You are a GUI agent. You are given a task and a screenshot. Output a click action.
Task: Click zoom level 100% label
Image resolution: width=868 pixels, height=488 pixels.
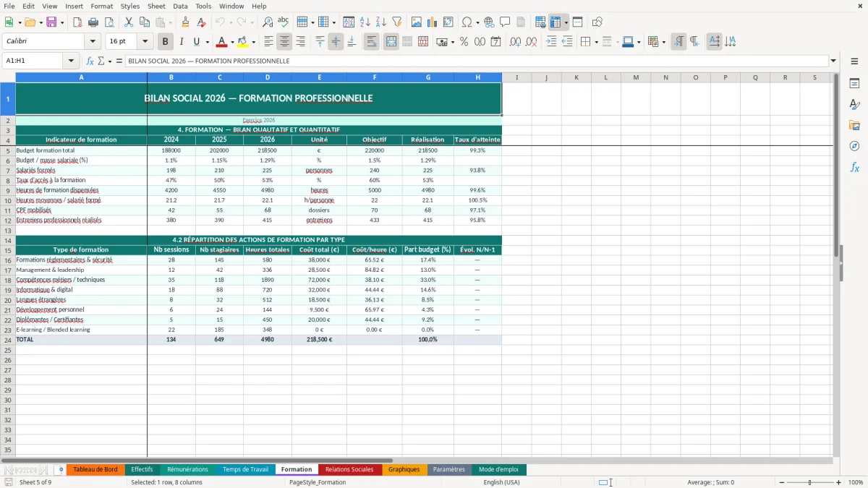[856, 482]
